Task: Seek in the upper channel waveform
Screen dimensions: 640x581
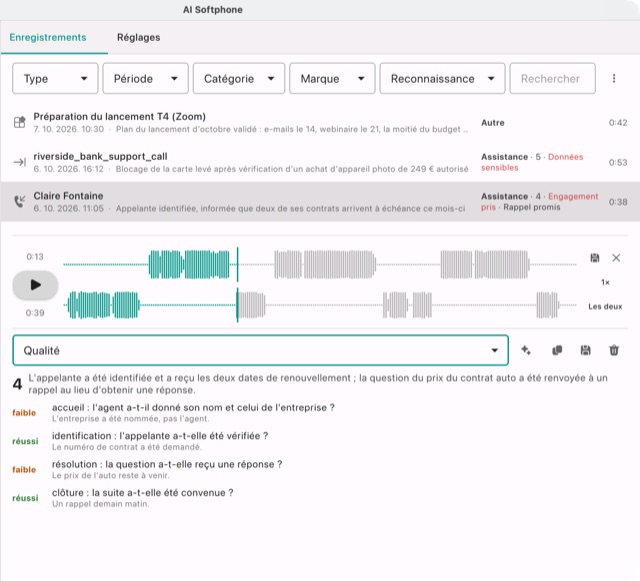Action: (x=320, y=265)
